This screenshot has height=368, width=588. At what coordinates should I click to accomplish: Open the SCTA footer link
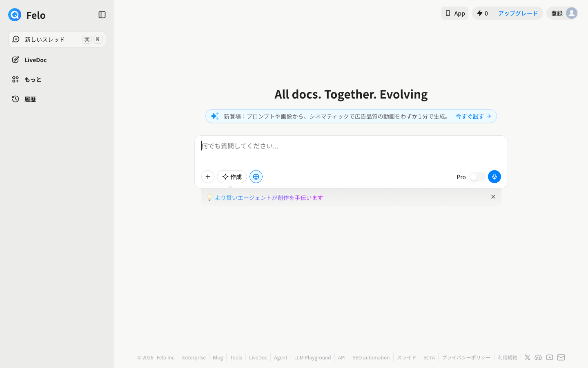(x=429, y=357)
